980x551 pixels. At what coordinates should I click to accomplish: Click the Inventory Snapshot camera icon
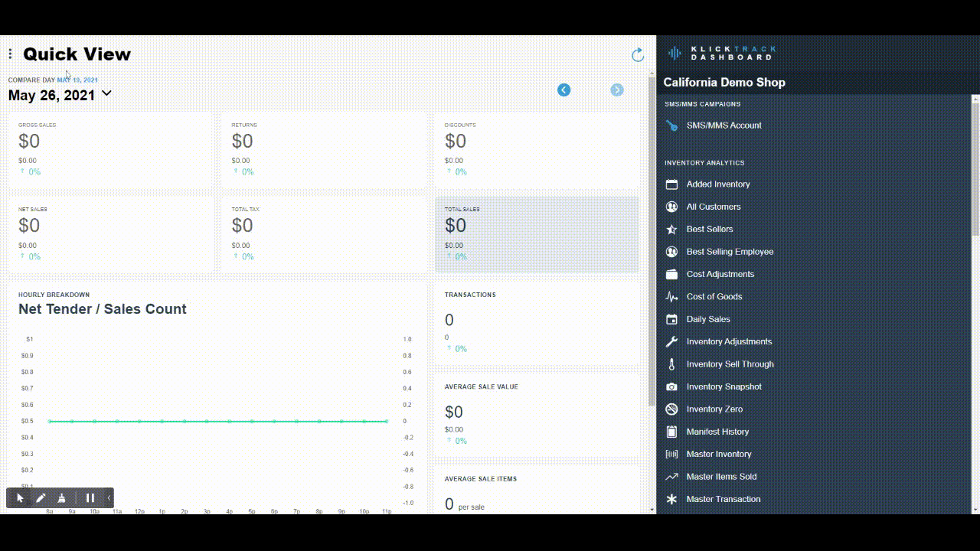[x=671, y=387]
